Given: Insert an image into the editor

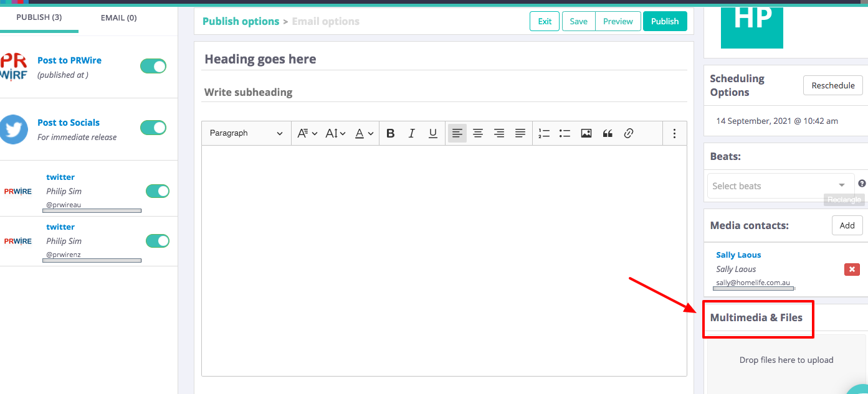Looking at the screenshot, I should pyautogui.click(x=586, y=133).
